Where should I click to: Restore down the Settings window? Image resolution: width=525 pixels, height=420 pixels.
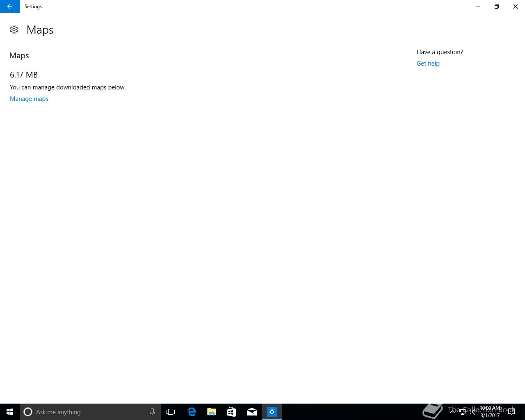tap(497, 7)
